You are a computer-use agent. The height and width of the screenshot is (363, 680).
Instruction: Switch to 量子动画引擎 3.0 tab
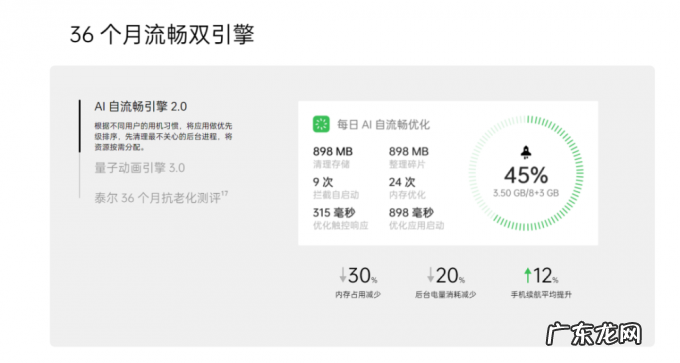point(140,168)
